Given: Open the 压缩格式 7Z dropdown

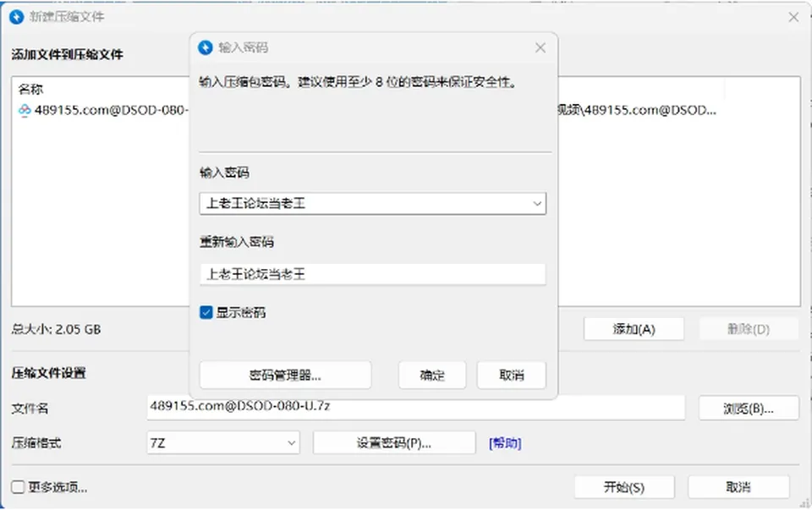Looking at the screenshot, I should [223, 443].
